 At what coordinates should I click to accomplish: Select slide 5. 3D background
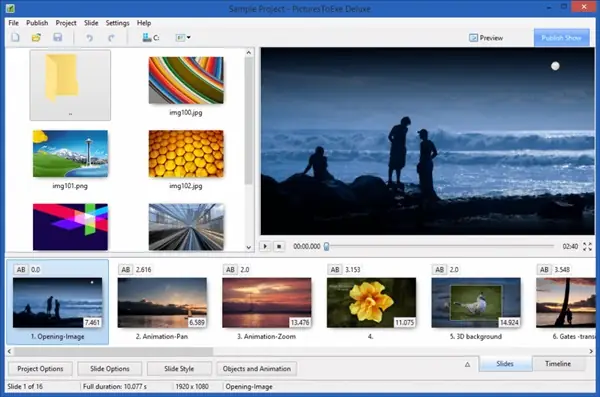tap(476, 302)
